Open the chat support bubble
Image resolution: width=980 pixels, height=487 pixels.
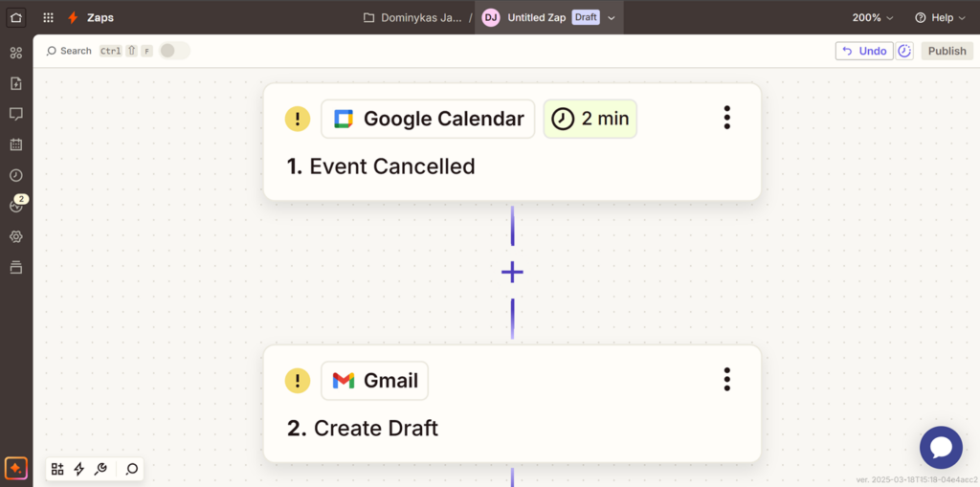pyautogui.click(x=941, y=447)
